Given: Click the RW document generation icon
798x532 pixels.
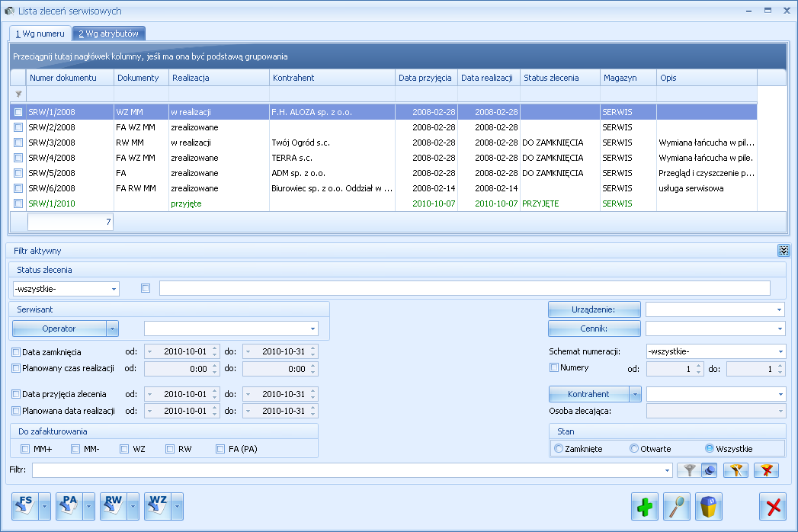Looking at the screenshot, I should click(x=114, y=506).
